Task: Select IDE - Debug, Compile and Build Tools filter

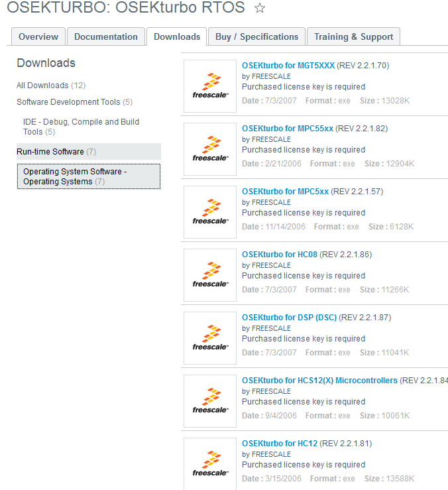Action: point(82,127)
